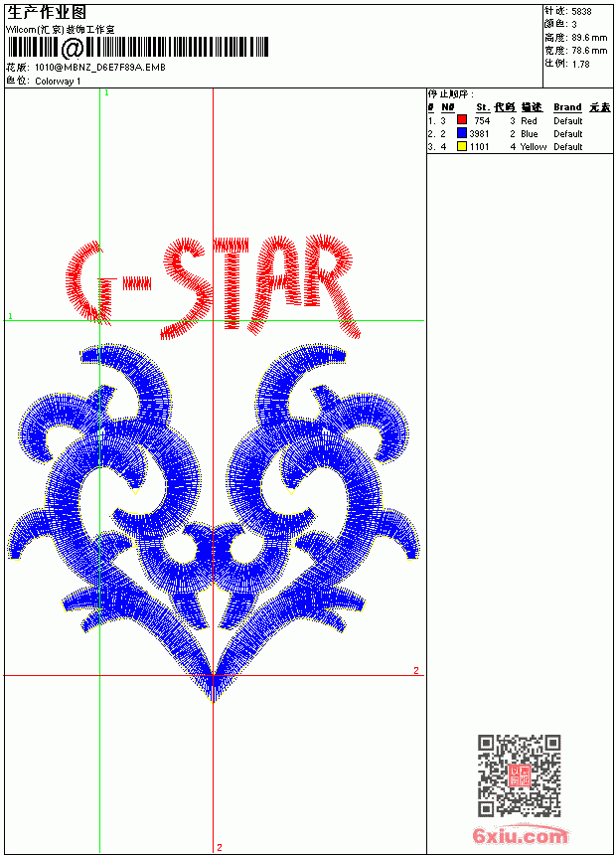616x855 pixels.
Task: Click the stitch count value 5838
Action: 581,12
